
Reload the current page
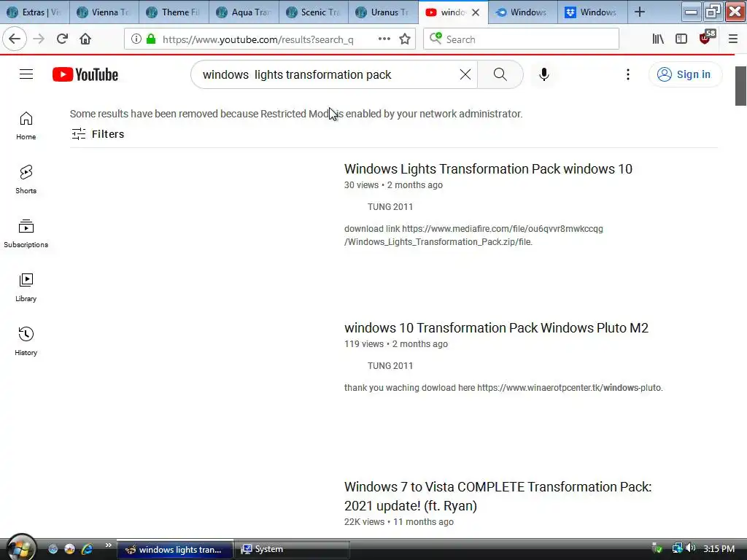tap(62, 39)
